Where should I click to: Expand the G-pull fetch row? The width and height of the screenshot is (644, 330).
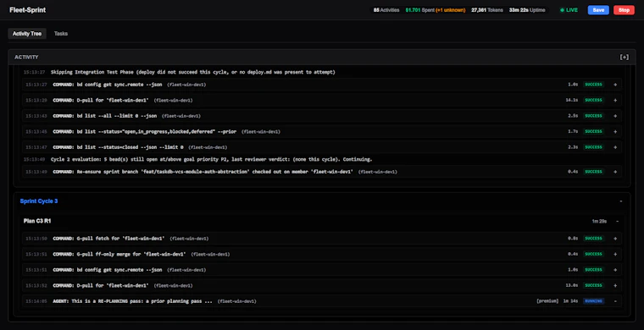615,238
